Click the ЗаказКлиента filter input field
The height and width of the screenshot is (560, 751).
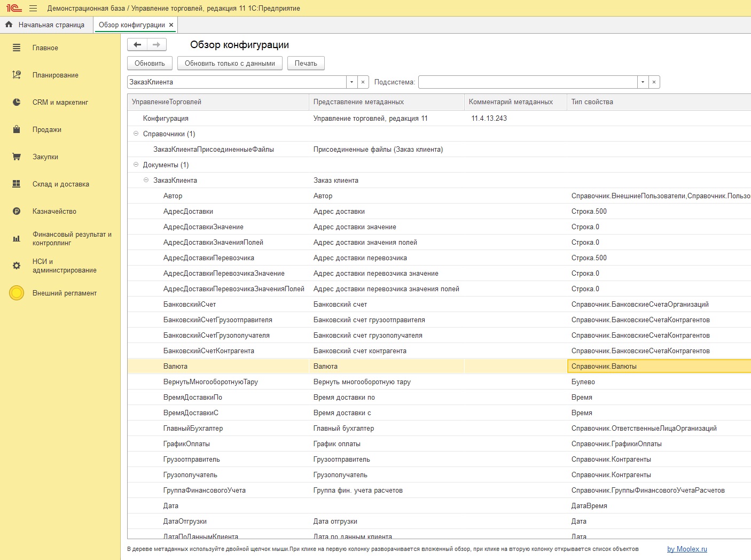(237, 82)
